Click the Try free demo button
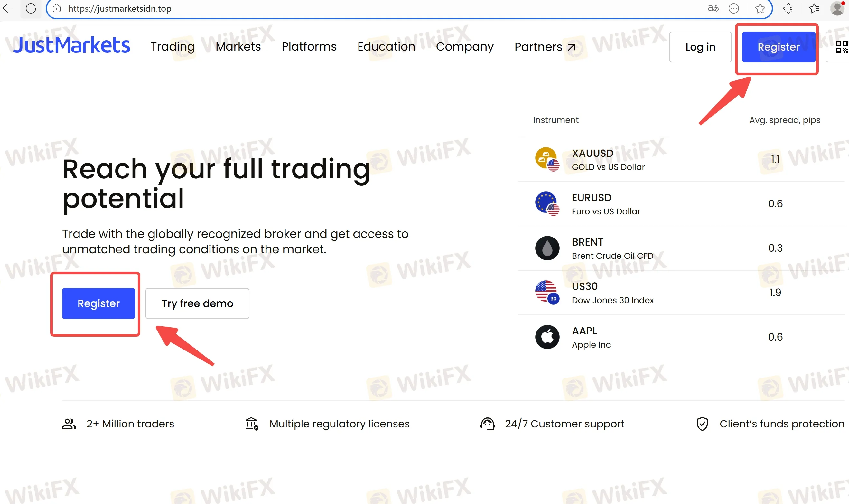Image resolution: width=849 pixels, height=504 pixels. coord(197,303)
